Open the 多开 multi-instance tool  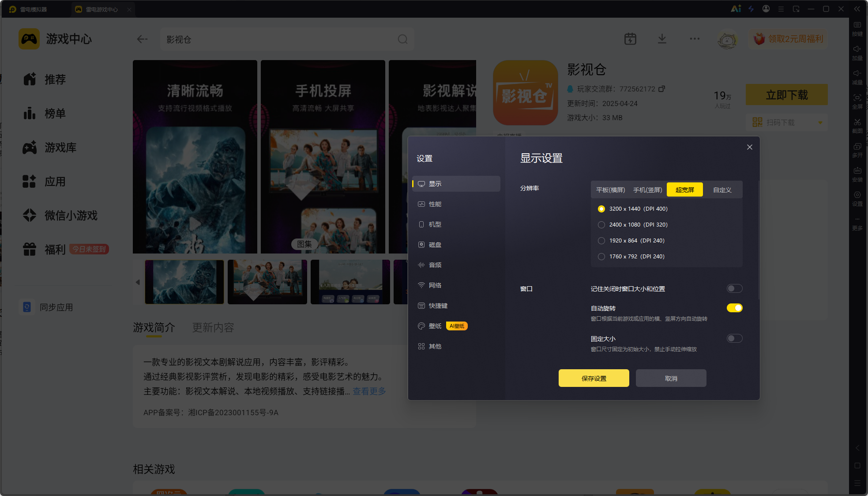point(857,150)
